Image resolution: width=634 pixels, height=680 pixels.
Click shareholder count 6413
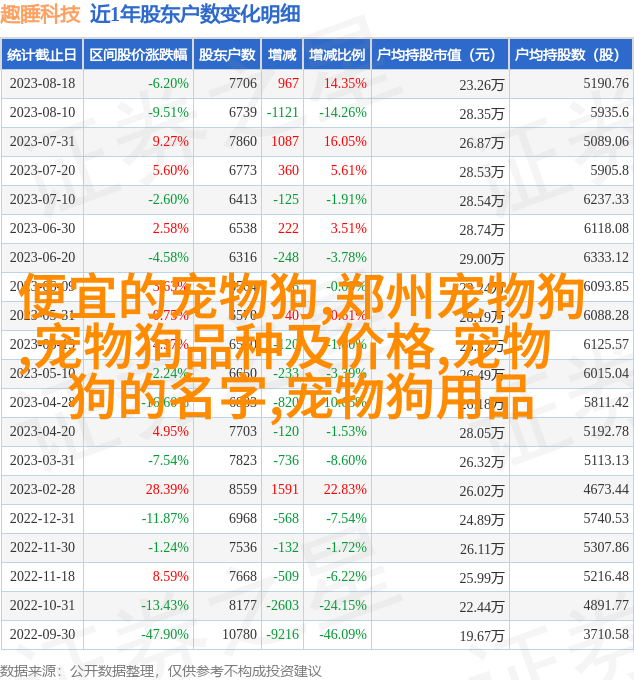click(243, 199)
